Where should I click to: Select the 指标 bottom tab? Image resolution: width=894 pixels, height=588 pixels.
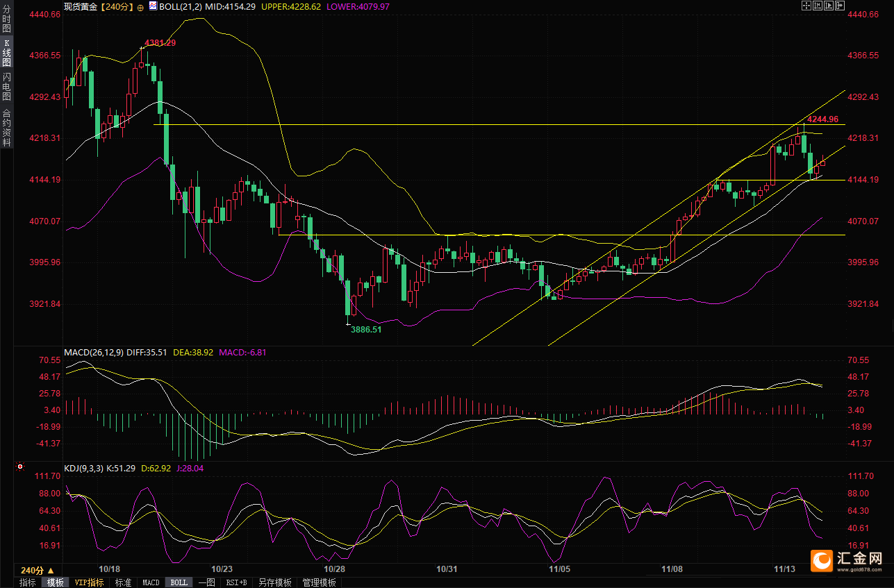(28, 582)
